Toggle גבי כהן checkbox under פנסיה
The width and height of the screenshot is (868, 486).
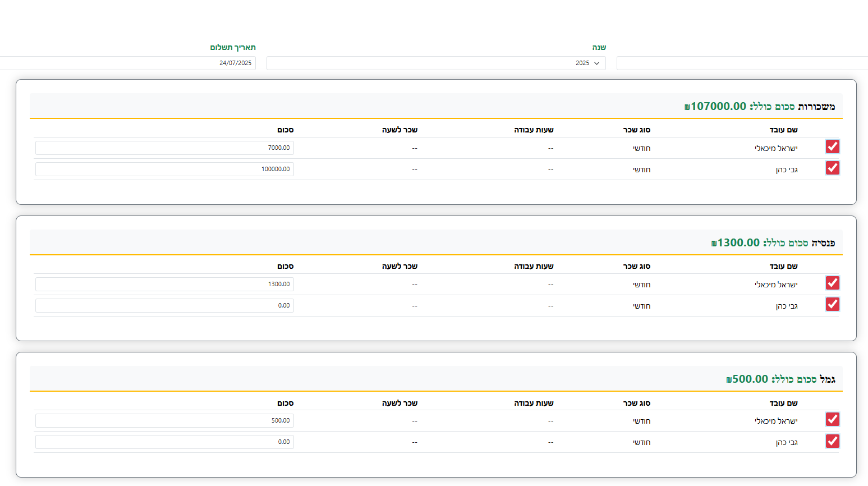coord(832,305)
